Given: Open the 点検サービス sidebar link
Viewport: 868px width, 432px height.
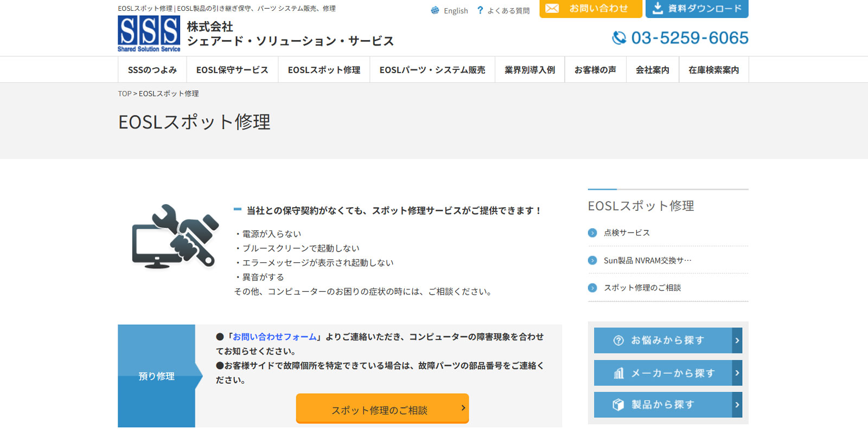Looking at the screenshot, I should point(627,233).
